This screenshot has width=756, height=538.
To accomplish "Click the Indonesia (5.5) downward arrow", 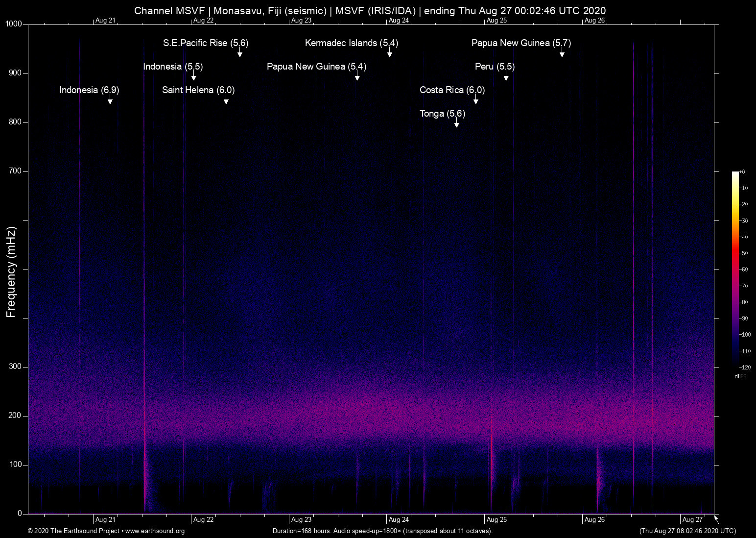I will 194,77.
